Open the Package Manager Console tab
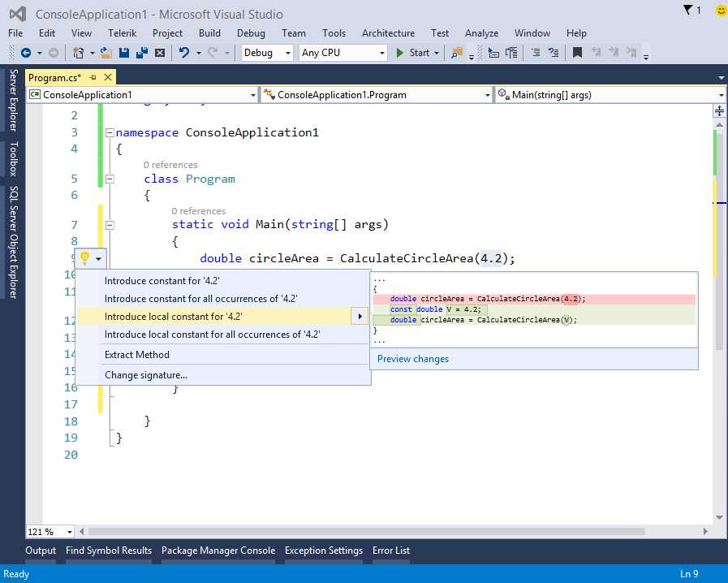Image resolution: width=728 pixels, height=583 pixels. point(218,551)
